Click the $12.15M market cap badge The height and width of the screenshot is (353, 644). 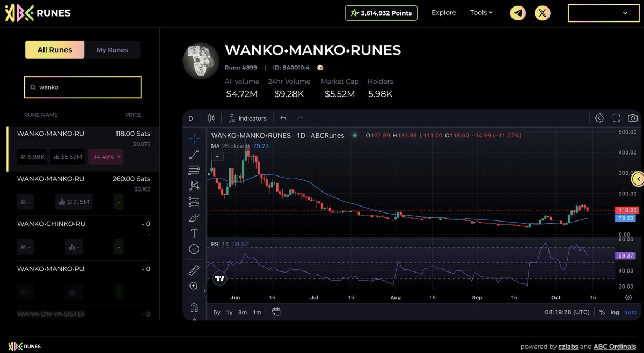click(x=75, y=202)
